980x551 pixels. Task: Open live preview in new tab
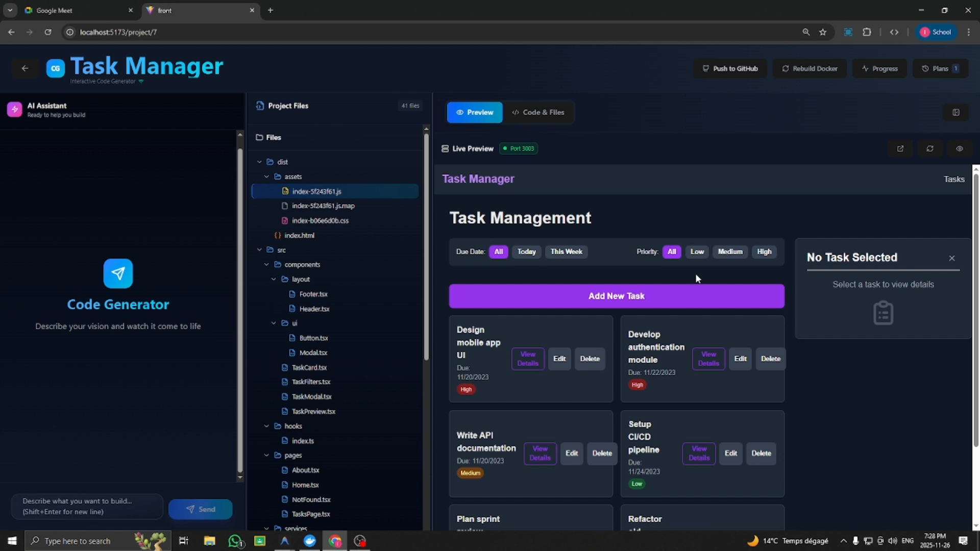(x=900, y=148)
